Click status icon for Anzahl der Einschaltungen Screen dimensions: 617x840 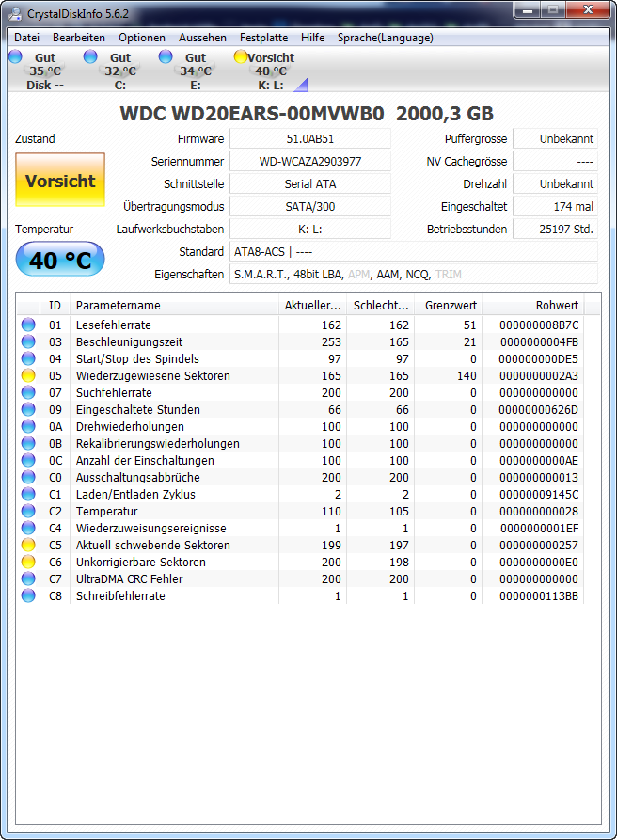[28, 460]
